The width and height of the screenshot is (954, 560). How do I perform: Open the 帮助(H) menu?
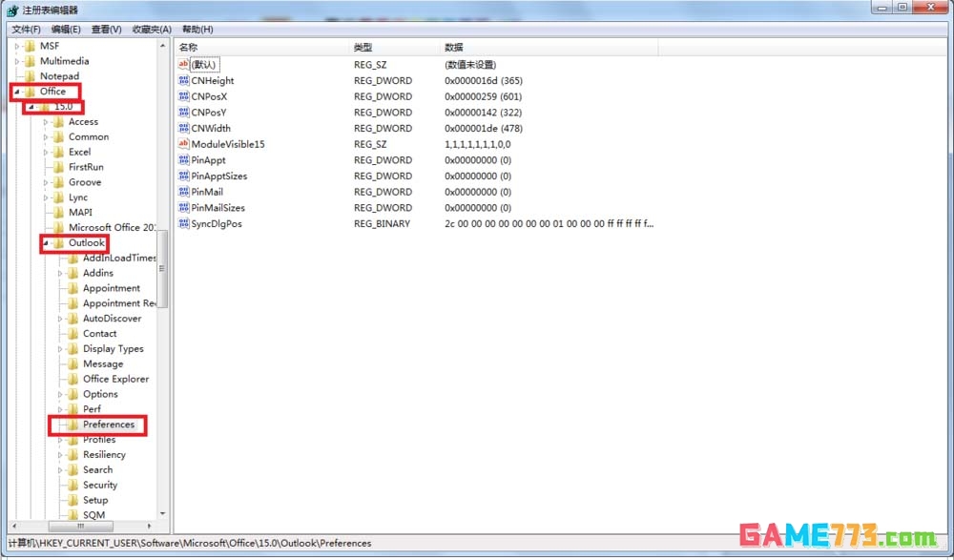[x=197, y=30]
